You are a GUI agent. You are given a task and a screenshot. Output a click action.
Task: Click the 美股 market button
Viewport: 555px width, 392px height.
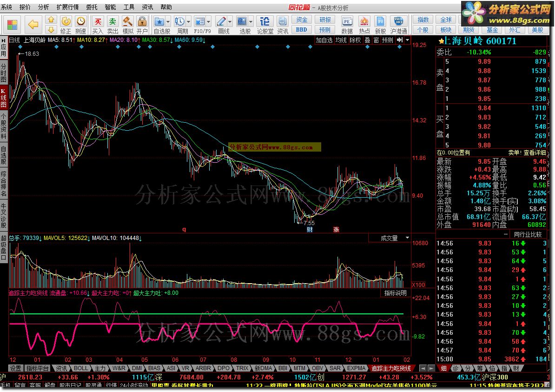tap(538, 30)
